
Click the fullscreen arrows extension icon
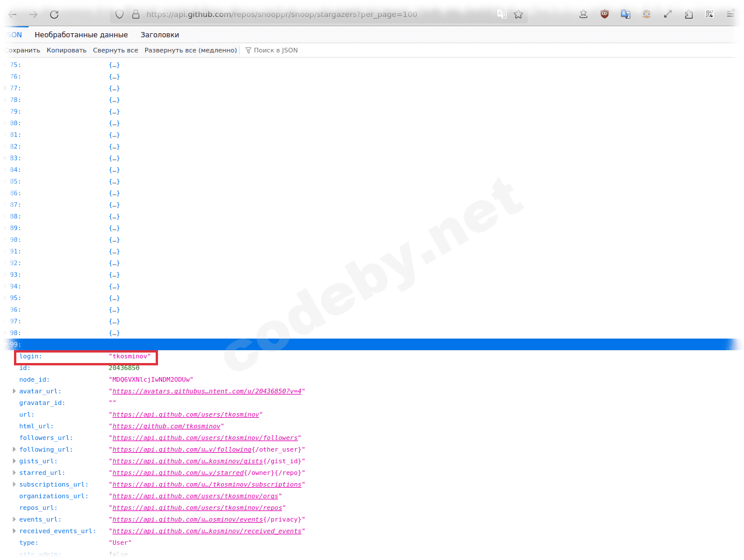pyautogui.click(x=668, y=13)
